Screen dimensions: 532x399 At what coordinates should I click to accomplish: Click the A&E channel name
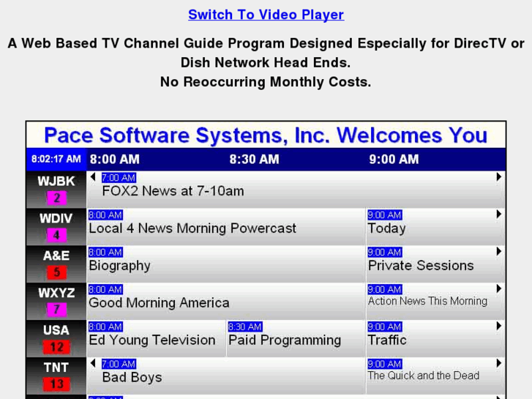[56, 256]
